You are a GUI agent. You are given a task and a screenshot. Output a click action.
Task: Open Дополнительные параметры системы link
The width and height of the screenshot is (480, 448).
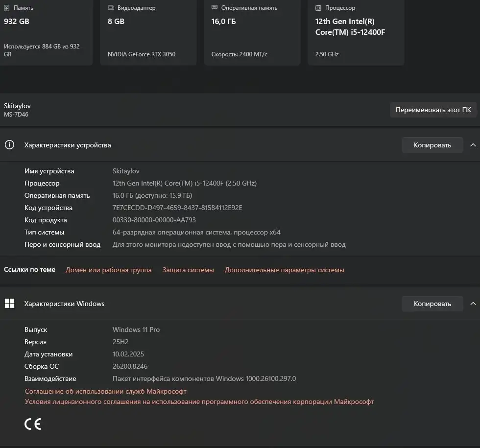pos(285,270)
